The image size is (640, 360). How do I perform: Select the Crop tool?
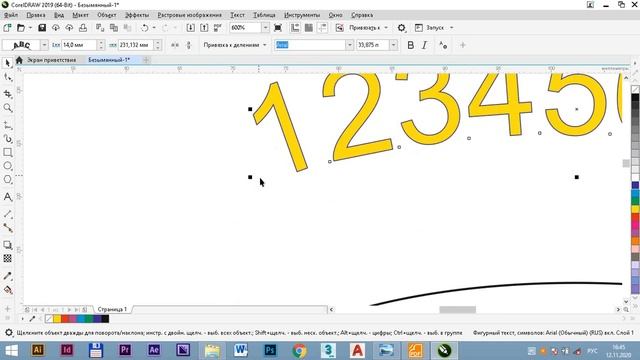click(7, 94)
